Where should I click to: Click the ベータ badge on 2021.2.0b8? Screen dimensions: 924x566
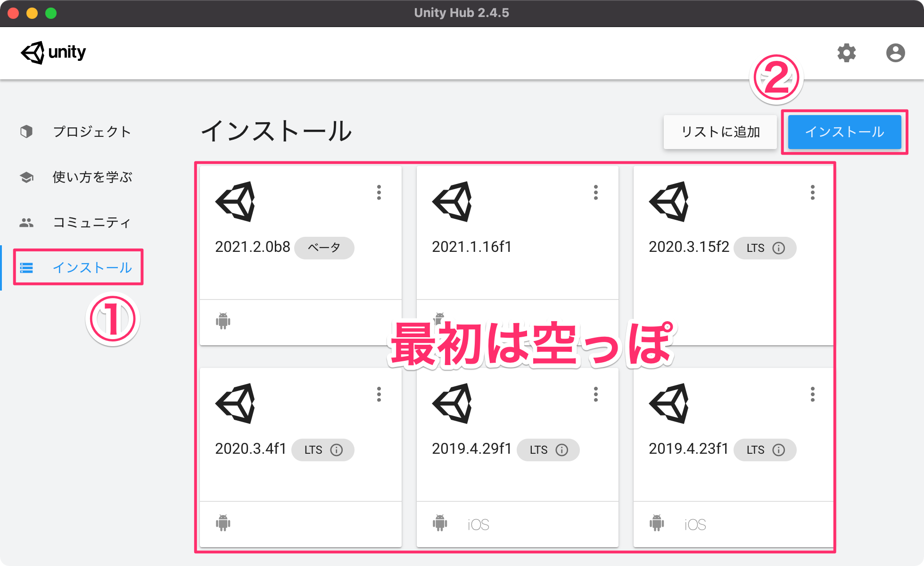[324, 248]
